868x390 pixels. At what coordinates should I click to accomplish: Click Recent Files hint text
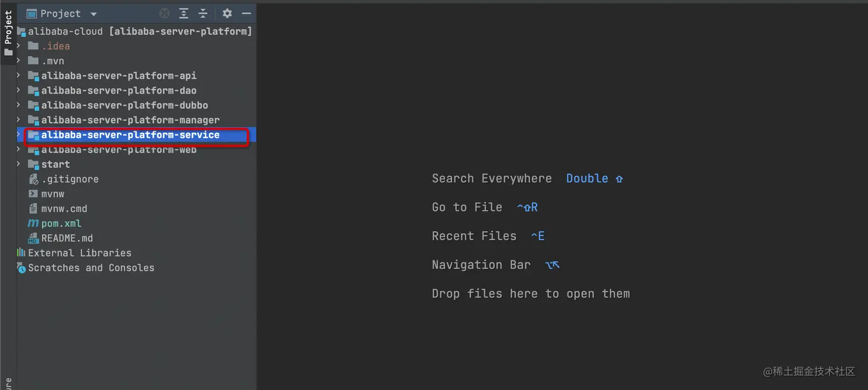[474, 236]
